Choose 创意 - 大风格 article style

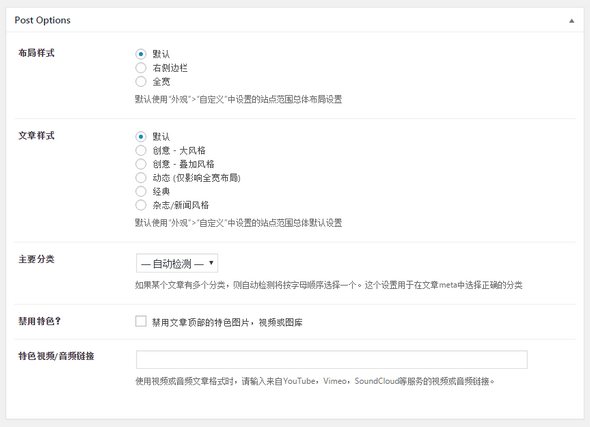(141, 150)
